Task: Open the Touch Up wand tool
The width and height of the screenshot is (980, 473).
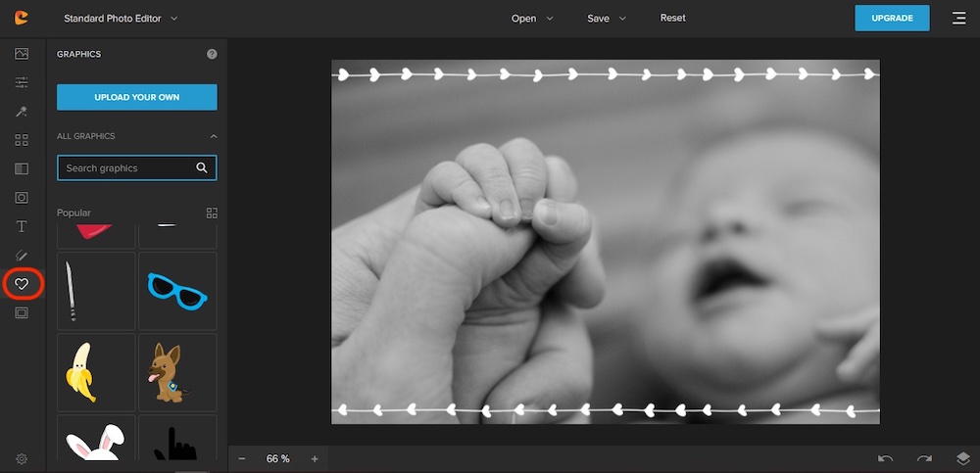Action: (x=22, y=112)
